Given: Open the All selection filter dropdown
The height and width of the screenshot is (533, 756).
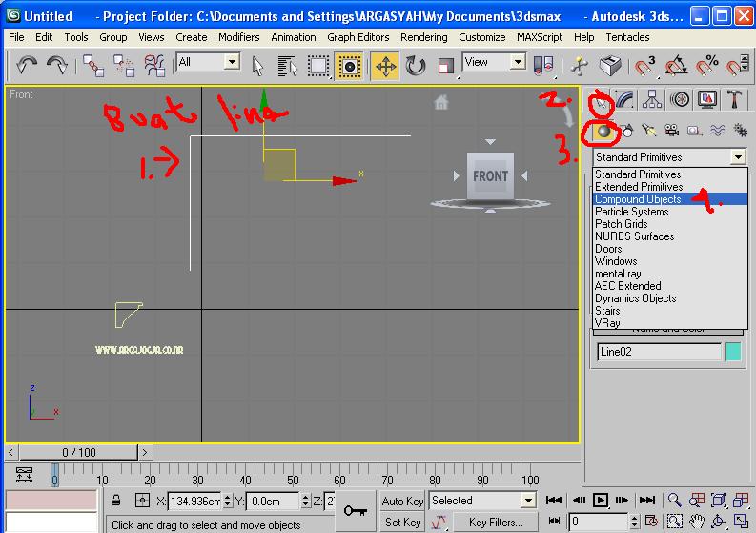Looking at the screenshot, I should pos(208,62).
